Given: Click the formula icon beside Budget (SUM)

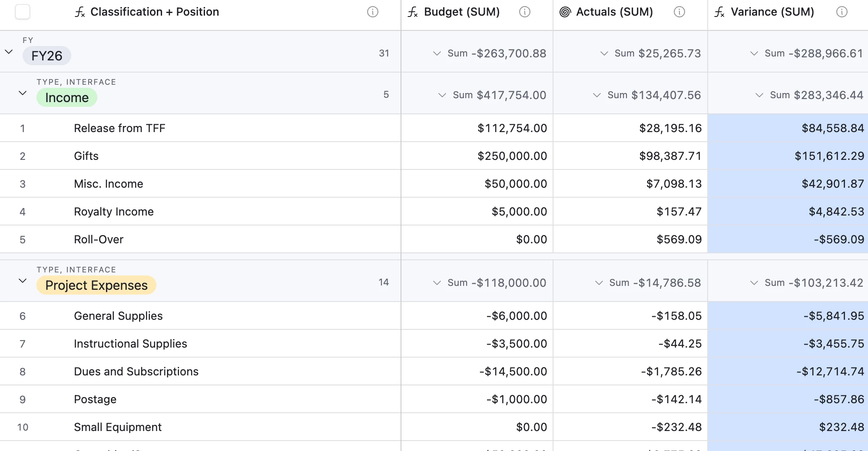Looking at the screenshot, I should pyautogui.click(x=412, y=12).
